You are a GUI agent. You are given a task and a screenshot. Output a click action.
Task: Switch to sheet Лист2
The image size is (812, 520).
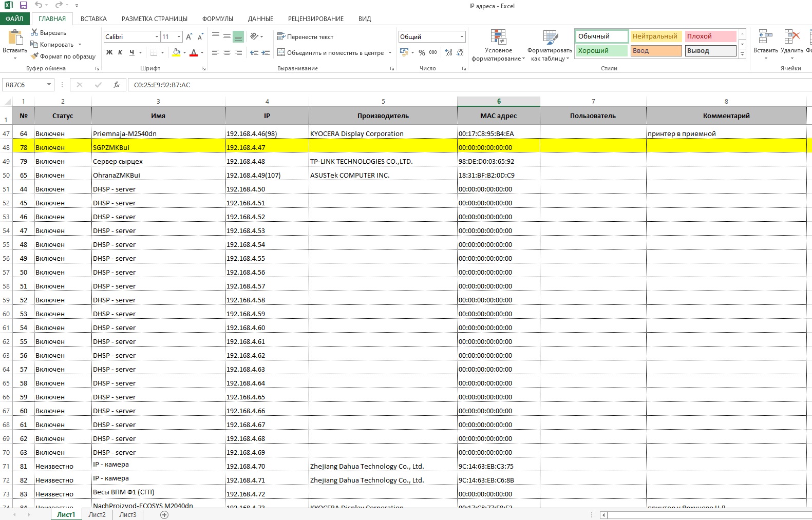pos(97,514)
